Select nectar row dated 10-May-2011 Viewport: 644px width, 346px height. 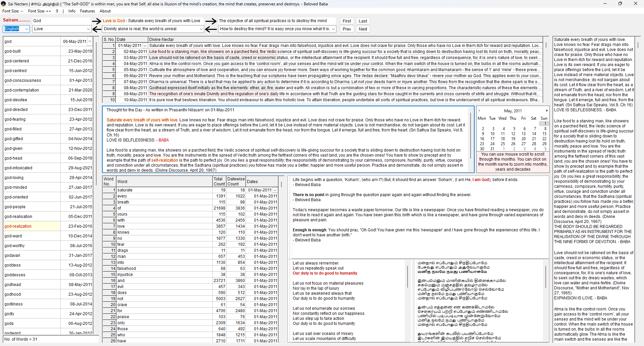[x=322, y=100]
